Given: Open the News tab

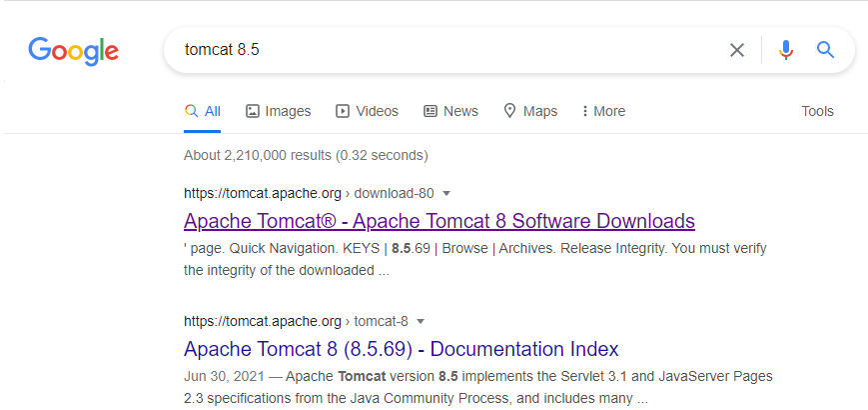Looking at the screenshot, I should coord(450,111).
